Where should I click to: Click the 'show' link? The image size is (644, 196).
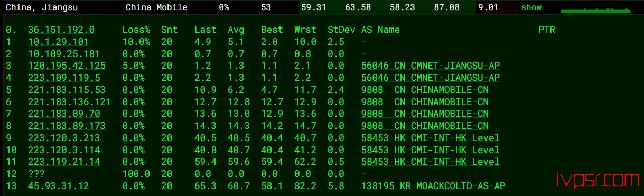(x=531, y=7)
